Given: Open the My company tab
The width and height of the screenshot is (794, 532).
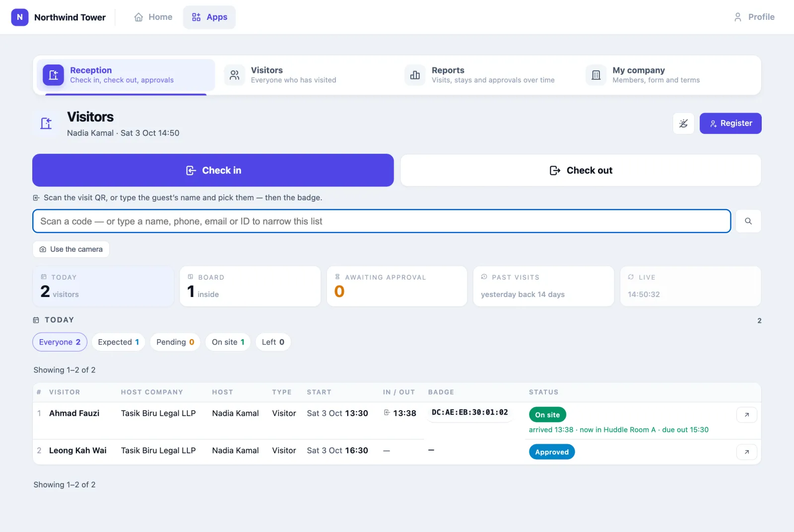Looking at the screenshot, I should 668,75.
